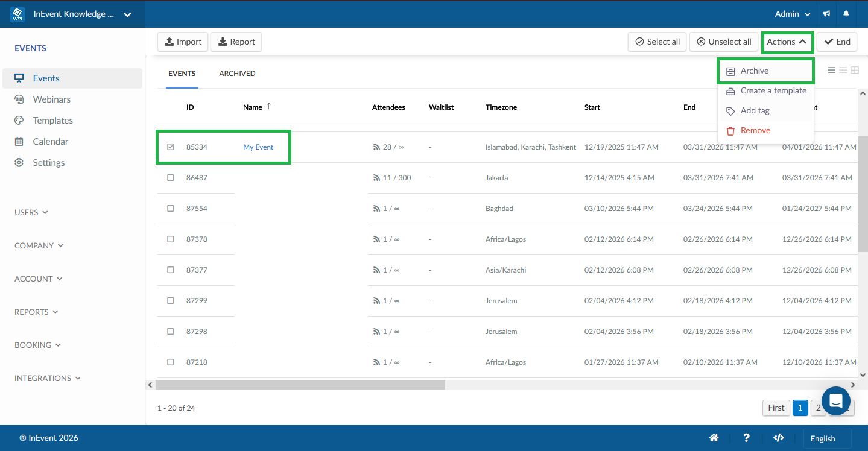Image resolution: width=868 pixels, height=451 pixels.
Task: Go to Events in the sidebar
Action: (x=72, y=78)
